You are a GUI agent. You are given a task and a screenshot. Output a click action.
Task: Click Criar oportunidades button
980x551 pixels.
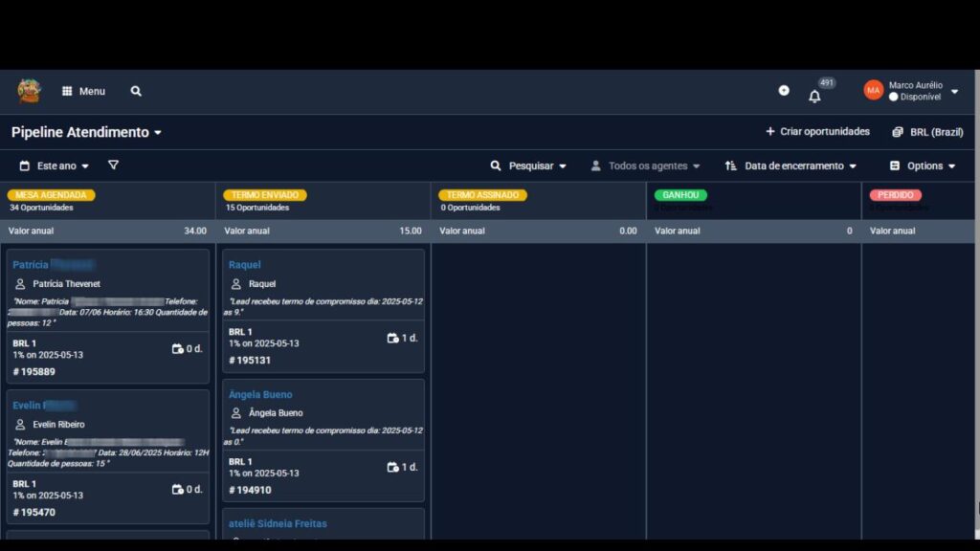817,132
